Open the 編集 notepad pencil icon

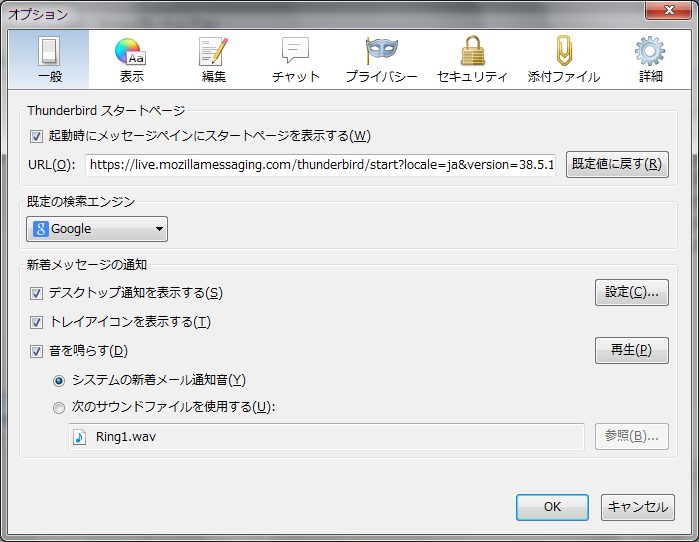(213, 51)
